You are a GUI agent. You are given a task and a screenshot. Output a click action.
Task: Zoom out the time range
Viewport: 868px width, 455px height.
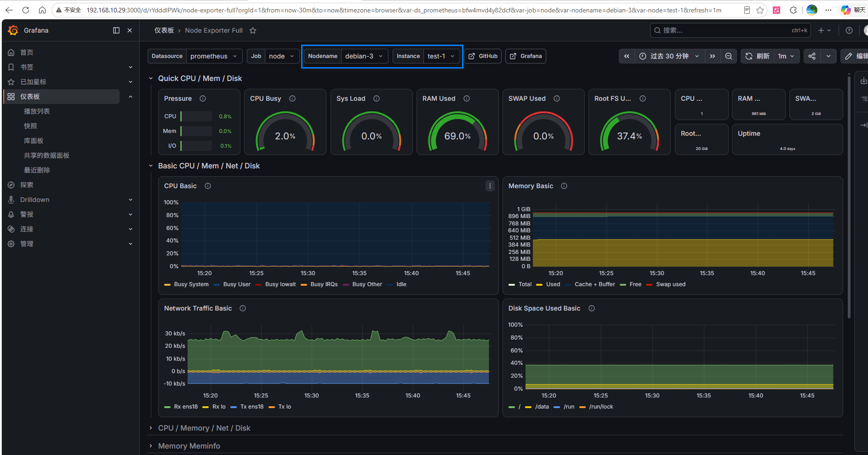(x=729, y=56)
